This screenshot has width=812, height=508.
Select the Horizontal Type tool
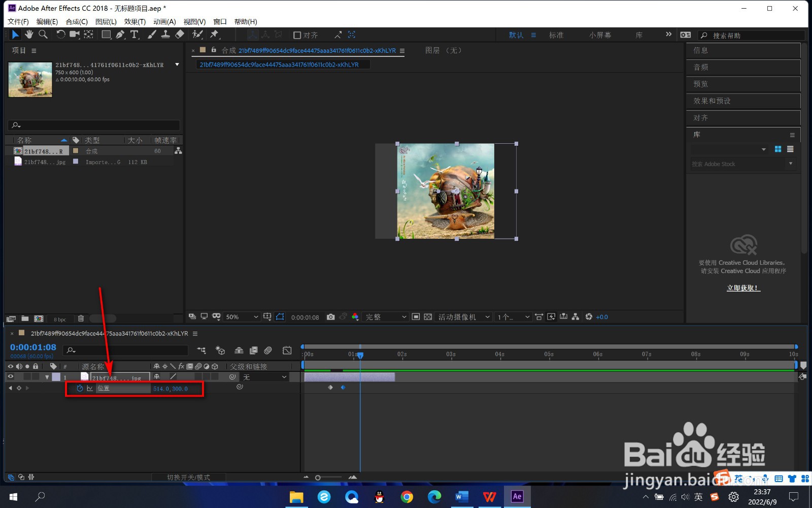134,34
